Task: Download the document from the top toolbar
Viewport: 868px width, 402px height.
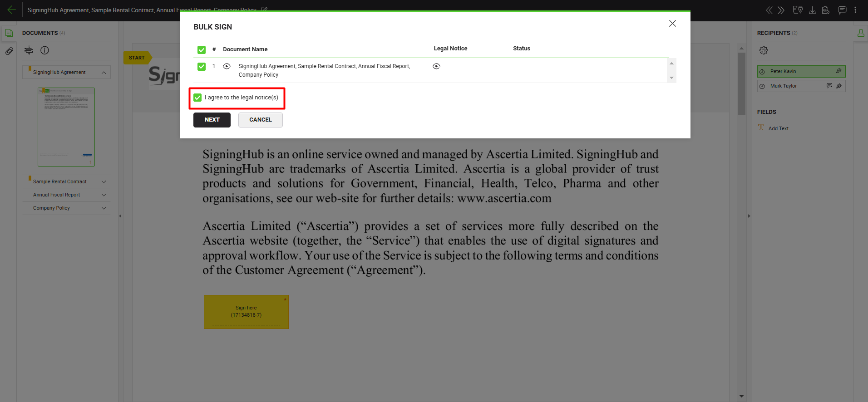Action: tap(812, 10)
